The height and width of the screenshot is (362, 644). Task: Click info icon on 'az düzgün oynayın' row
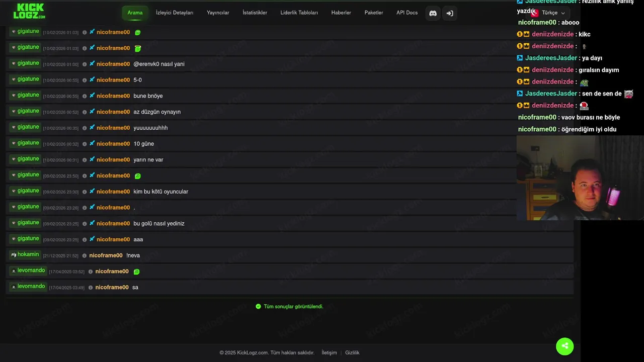click(x=85, y=112)
